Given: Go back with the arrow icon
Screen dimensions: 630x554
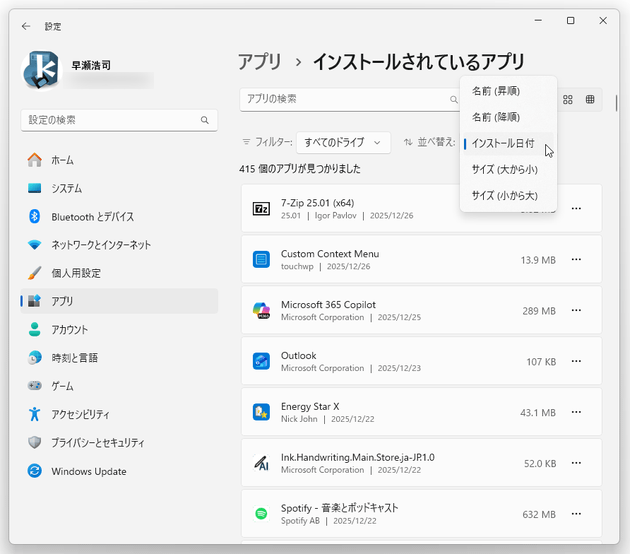Looking at the screenshot, I should 26,27.
